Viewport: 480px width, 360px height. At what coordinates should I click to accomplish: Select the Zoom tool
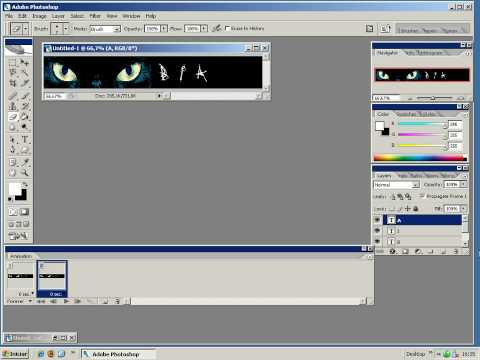(x=24, y=173)
